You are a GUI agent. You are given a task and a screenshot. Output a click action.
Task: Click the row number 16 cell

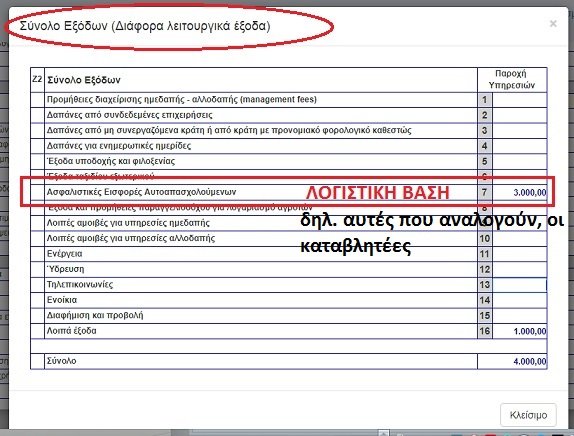pyautogui.click(x=485, y=331)
